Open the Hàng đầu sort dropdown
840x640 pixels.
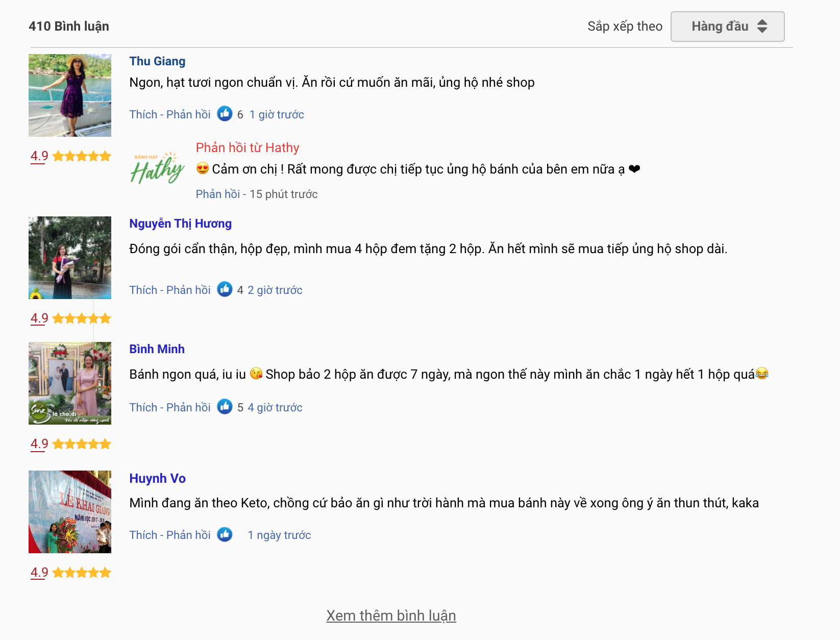(727, 27)
